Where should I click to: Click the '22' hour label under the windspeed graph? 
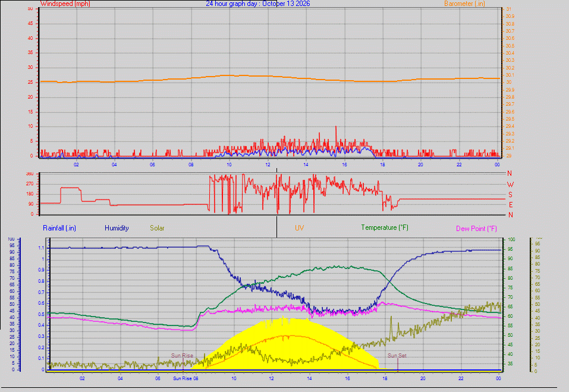pos(459,165)
